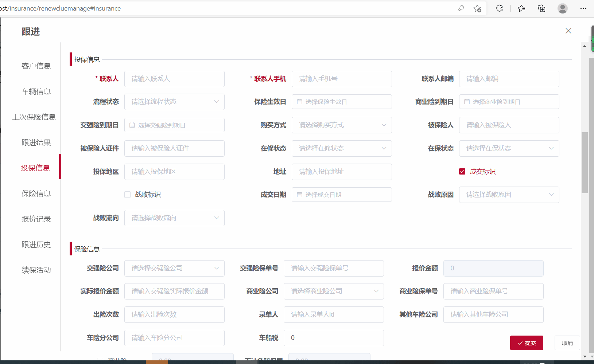This screenshot has height=364, width=594.
Task: Click the scrollbar down arrow
Action: [585, 356]
